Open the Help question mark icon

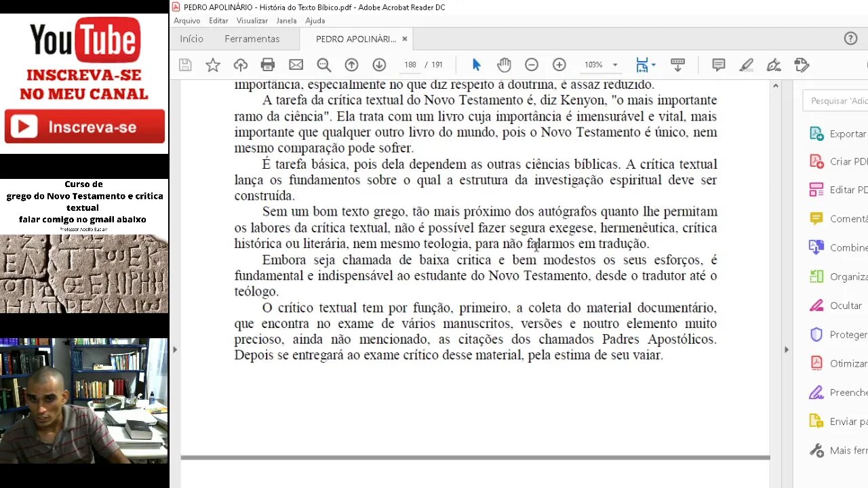click(x=850, y=39)
